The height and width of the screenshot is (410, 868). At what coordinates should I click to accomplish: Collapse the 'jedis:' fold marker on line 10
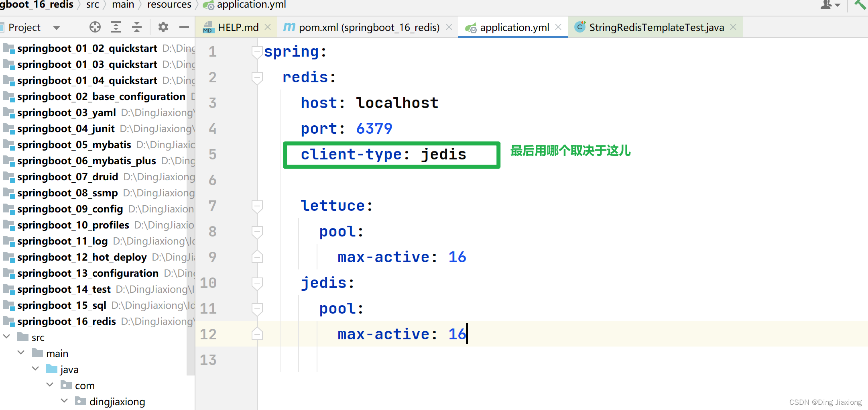coord(257,284)
